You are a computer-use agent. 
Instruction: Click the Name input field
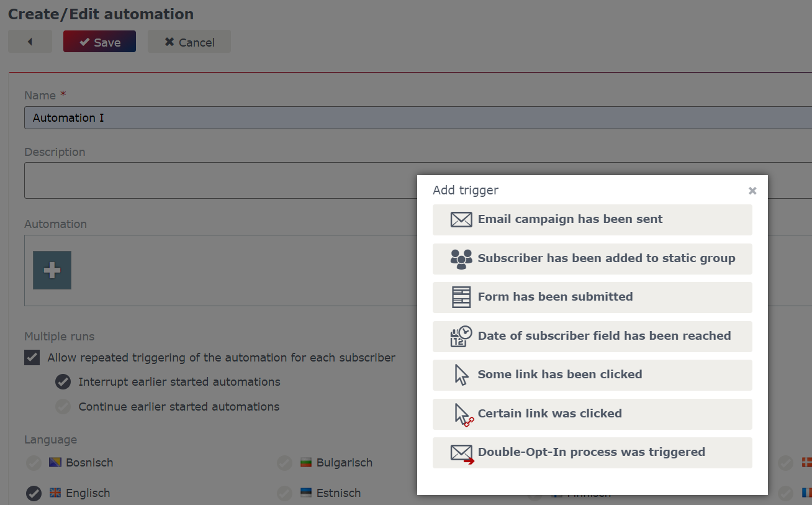418,117
